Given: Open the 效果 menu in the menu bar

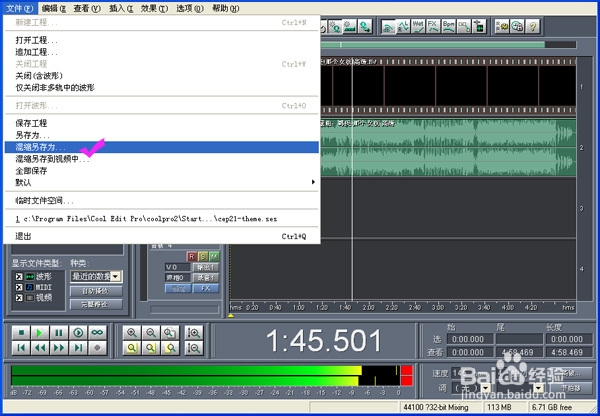Looking at the screenshot, I should point(154,8).
